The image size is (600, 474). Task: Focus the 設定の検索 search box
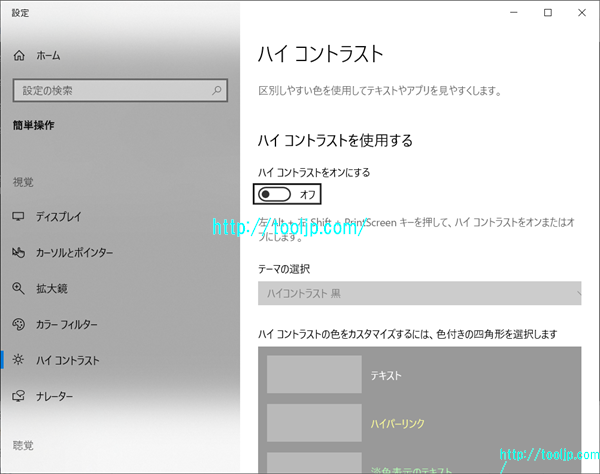pyautogui.click(x=120, y=90)
